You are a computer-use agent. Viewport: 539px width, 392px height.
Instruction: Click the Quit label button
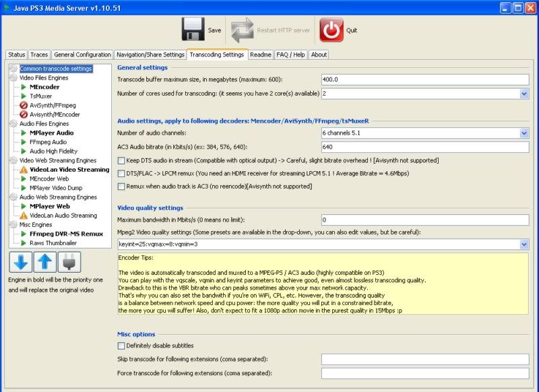click(x=352, y=30)
